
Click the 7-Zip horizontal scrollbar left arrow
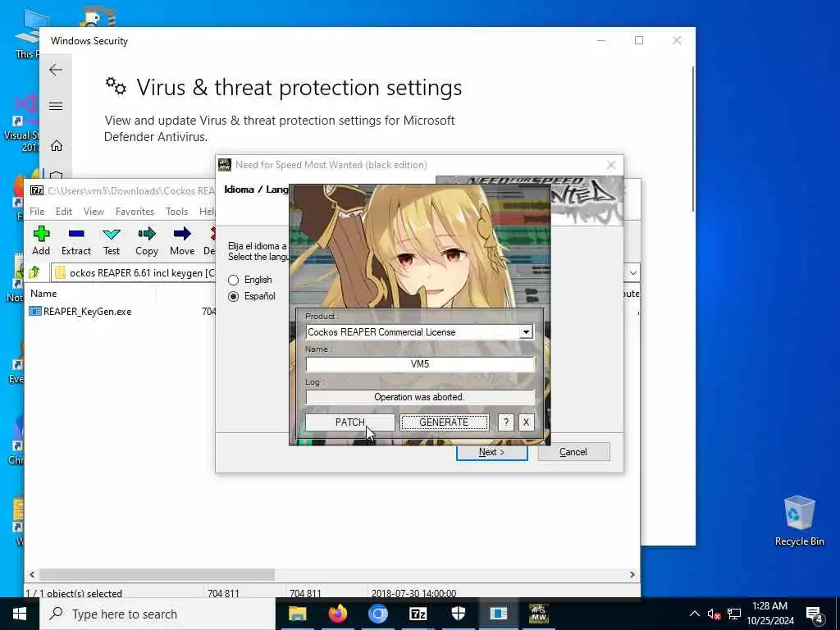(32, 575)
